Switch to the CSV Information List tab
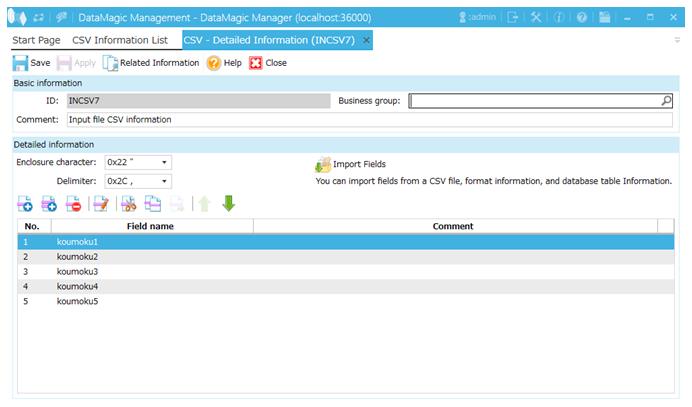This screenshot has width=692, height=407. tap(119, 39)
